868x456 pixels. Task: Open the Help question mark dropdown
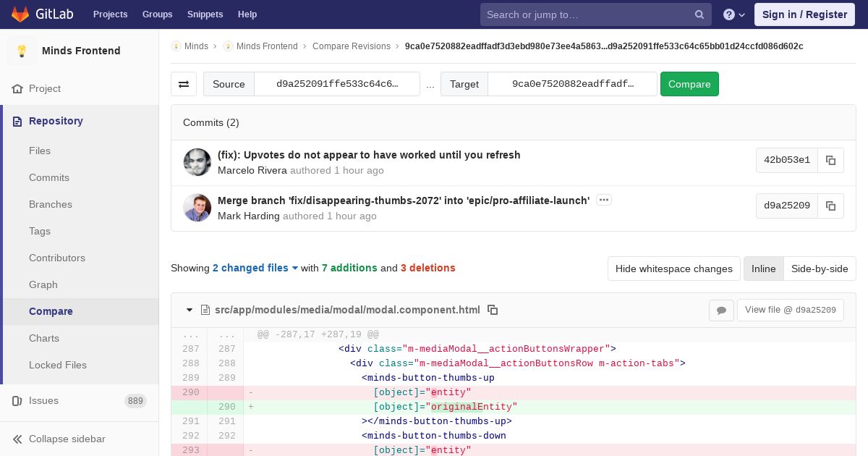click(x=733, y=14)
